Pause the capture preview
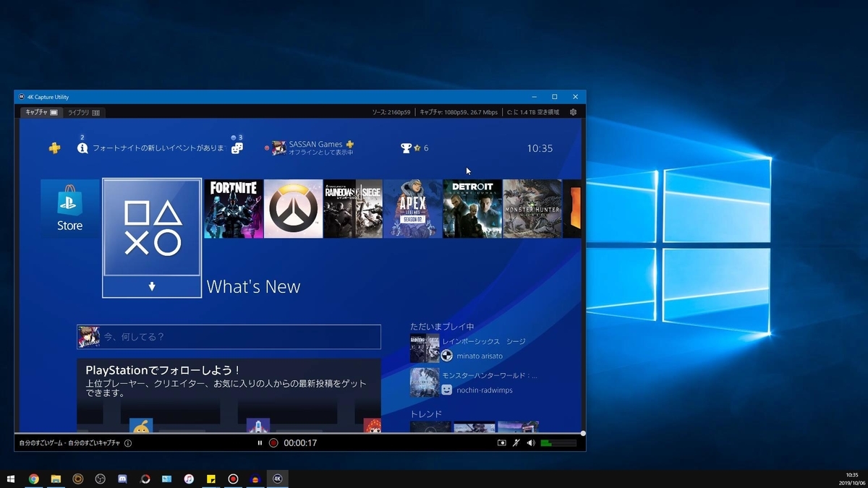 (x=260, y=442)
